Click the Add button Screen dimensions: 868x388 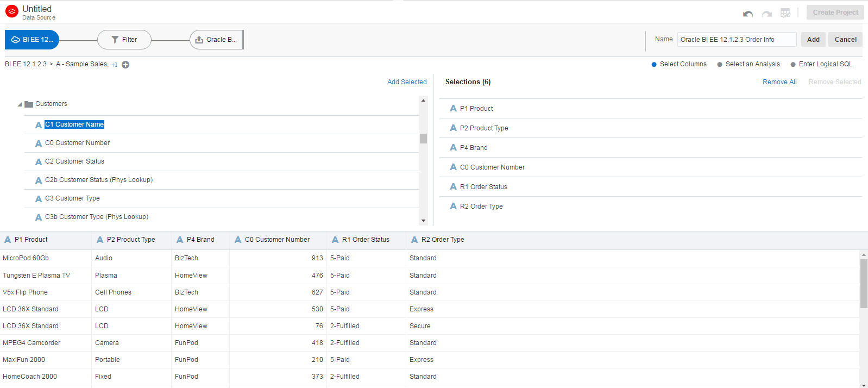pyautogui.click(x=813, y=40)
